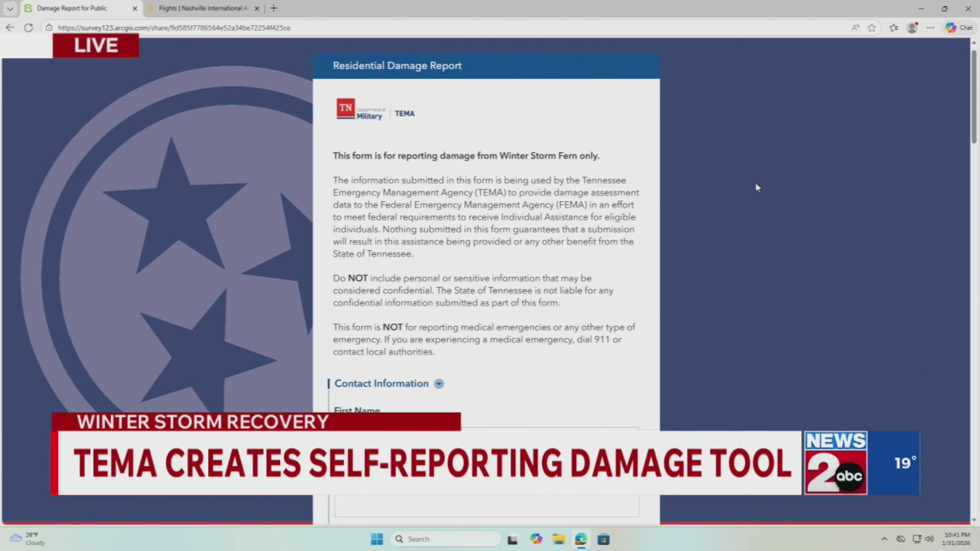Click the text field below the banner
Screen dimensions: 980x551
(x=486, y=506)
